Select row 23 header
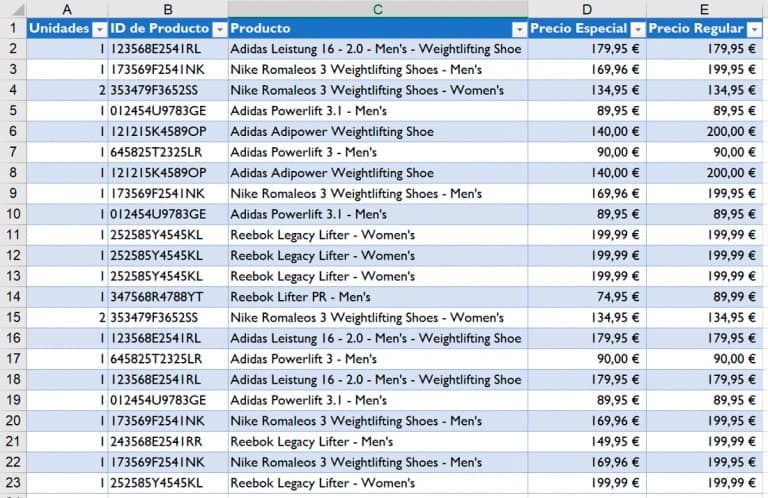The image size is (768, 498). 13,483
